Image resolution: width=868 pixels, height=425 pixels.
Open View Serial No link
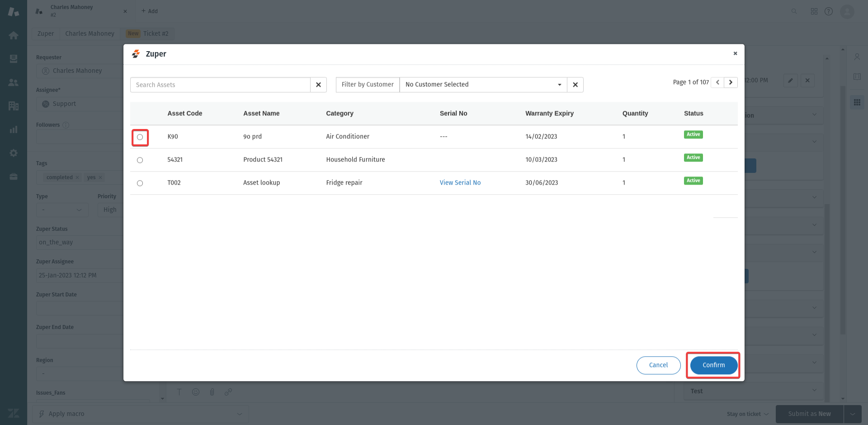[460, 183]
